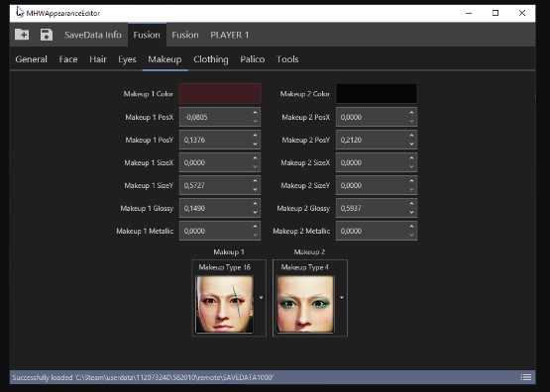Open the Tools tab
This screenshot has width=550, height=392.
[x=287, y=59]
